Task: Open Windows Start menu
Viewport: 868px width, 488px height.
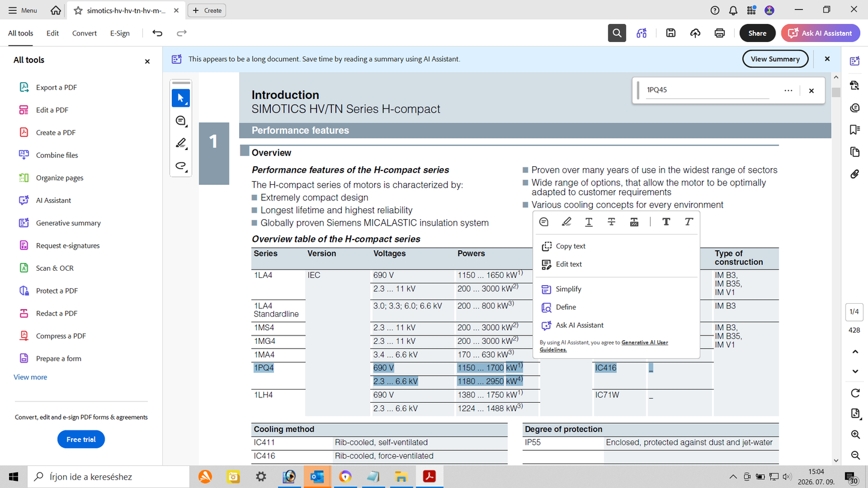Action: click(13, 477)
